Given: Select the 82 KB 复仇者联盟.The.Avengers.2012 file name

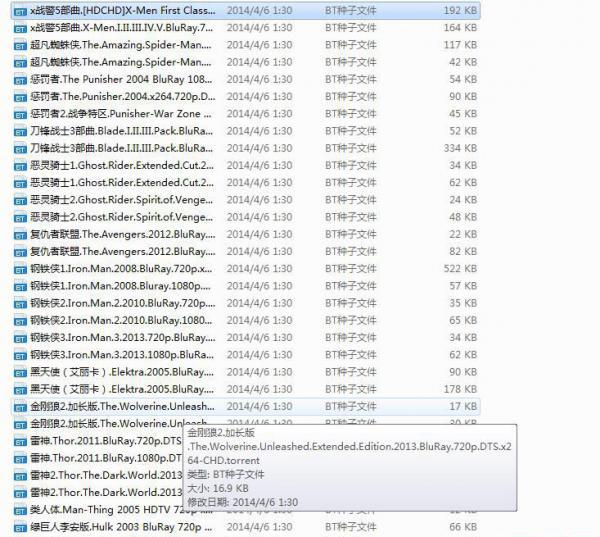Looking at the screenshot, I should point(122,251).
